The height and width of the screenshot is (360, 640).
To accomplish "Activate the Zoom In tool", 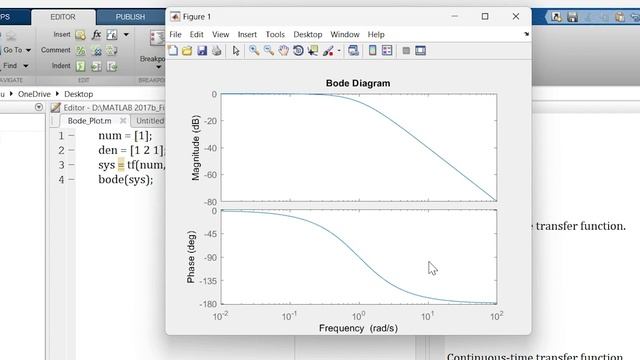I will coord(254,51).
